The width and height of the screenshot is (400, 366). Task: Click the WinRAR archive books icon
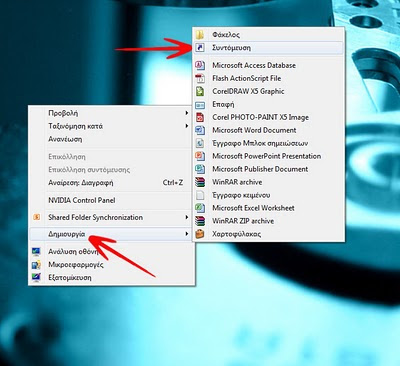tap(200, 182)
